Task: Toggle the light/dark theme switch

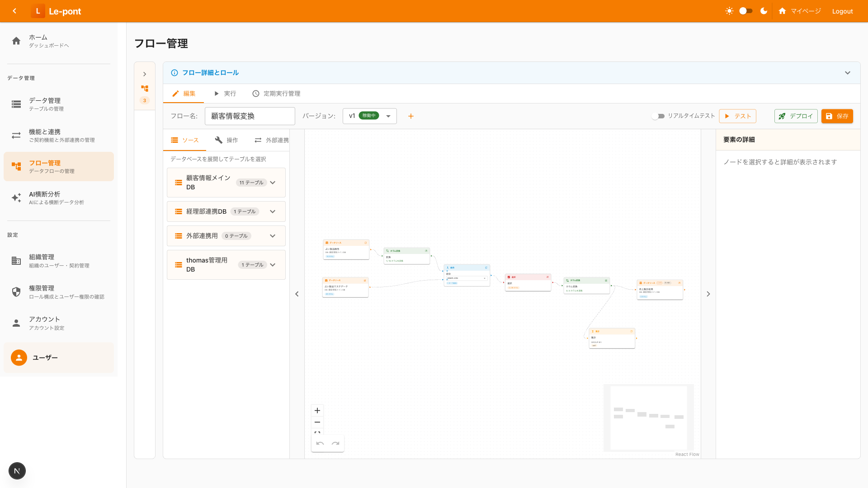Action: click(746, 11)
